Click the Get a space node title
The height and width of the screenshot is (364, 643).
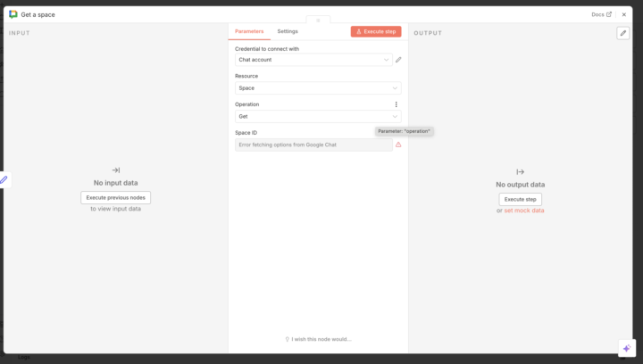(x=38, y=15)
